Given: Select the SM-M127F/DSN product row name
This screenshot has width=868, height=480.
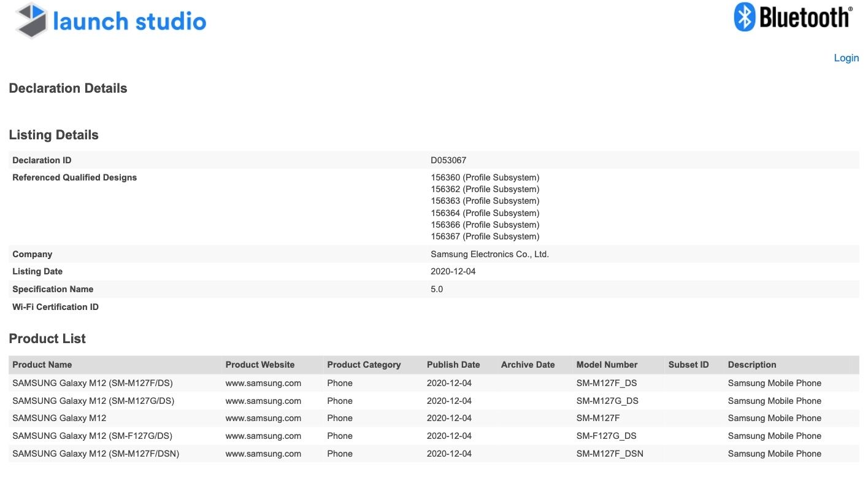Looking at the screenshot, I should tap(96, 454).
